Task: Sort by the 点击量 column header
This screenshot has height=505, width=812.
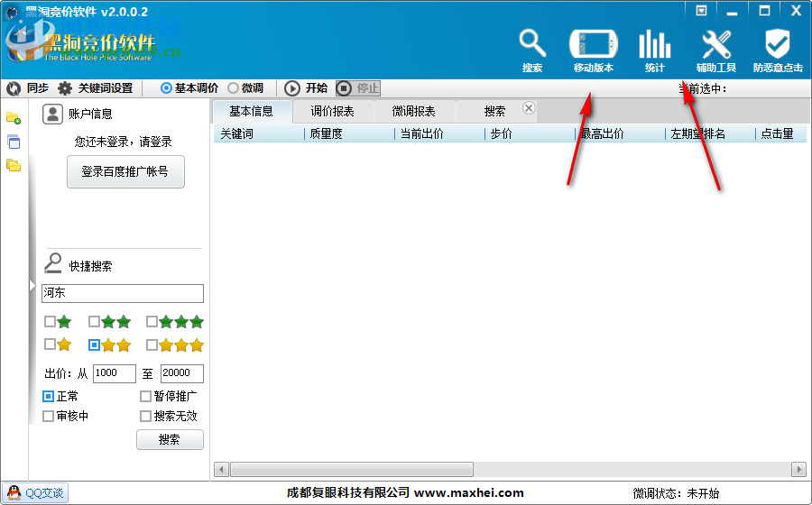Action: tap(781, 134)
